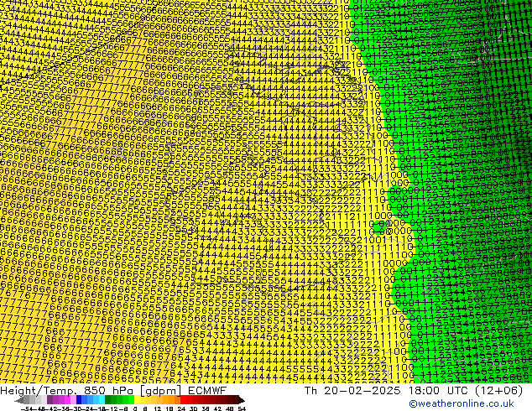Click the bright yellow legend swatch above 0
The width and height of the screenshot is (532, 411).
pyautogui.click(x=137, y=400)
